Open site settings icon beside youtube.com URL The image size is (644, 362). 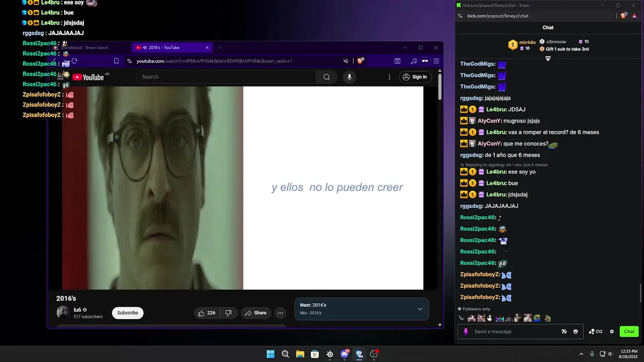129,61
